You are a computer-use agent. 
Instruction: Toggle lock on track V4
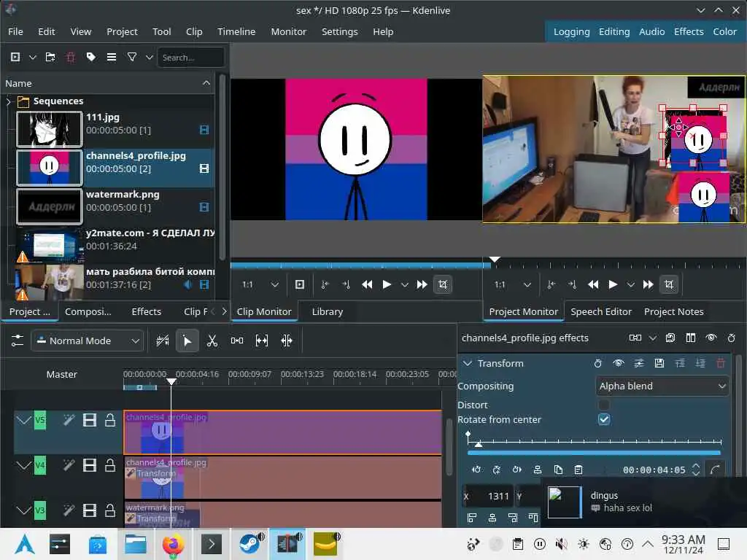pos(110,465)
